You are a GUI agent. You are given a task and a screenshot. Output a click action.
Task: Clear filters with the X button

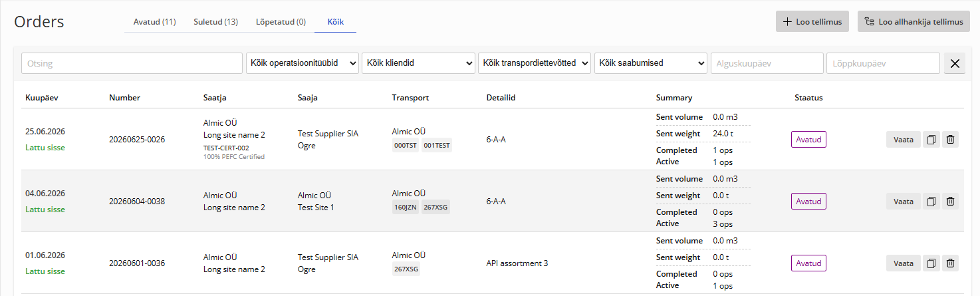tap(955, 63)
